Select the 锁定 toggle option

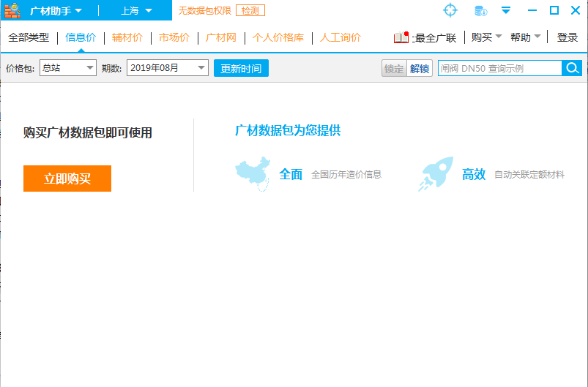tap(394, 68)
